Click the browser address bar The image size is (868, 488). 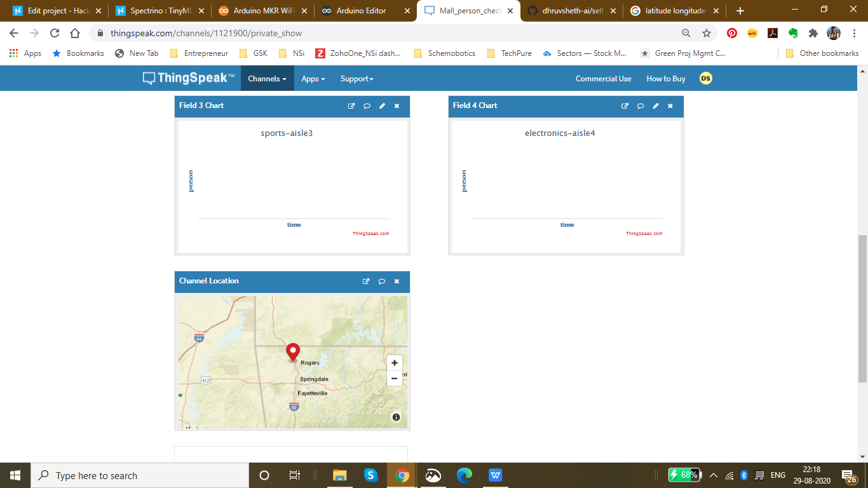[381, 33]
